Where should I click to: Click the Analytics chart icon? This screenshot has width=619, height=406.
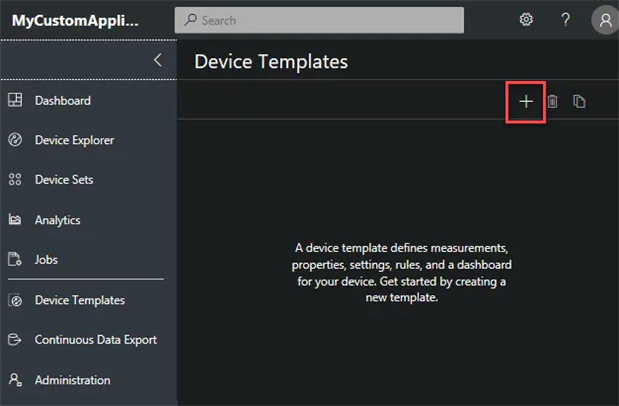(15, 220)
